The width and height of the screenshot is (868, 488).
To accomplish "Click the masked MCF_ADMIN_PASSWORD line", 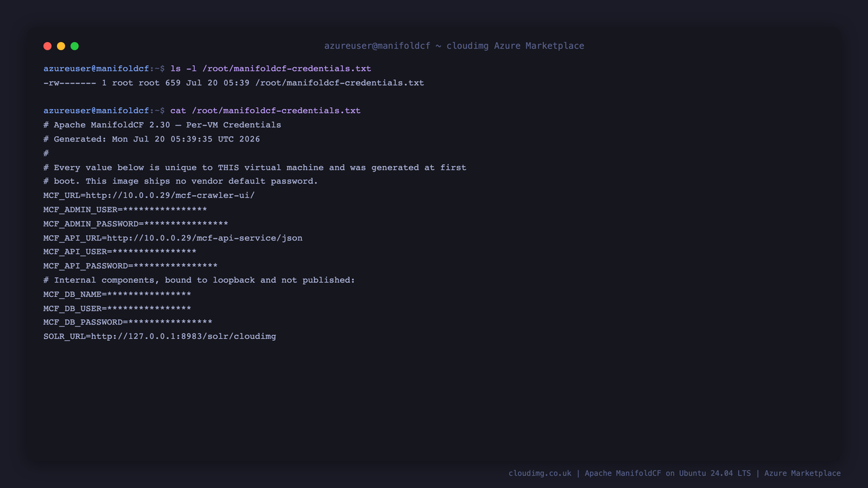I will click(x=136, y=224).
